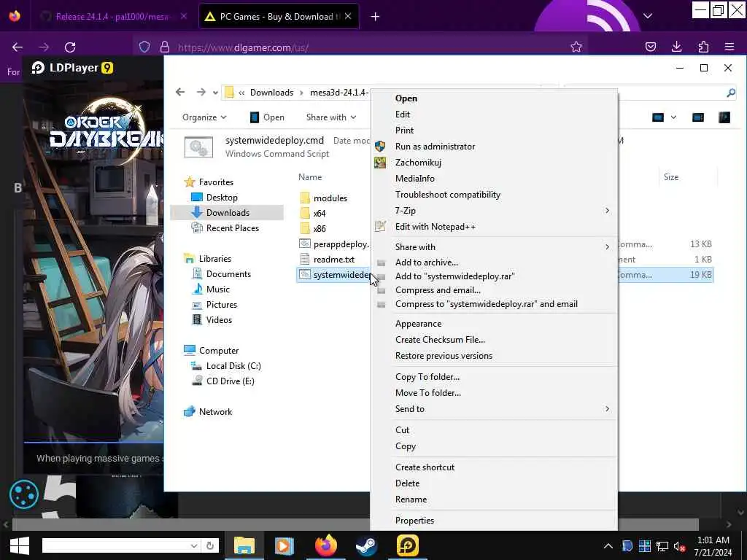Open the Firefox hamburger menu

pyautogui.click(x=729, y=47)
